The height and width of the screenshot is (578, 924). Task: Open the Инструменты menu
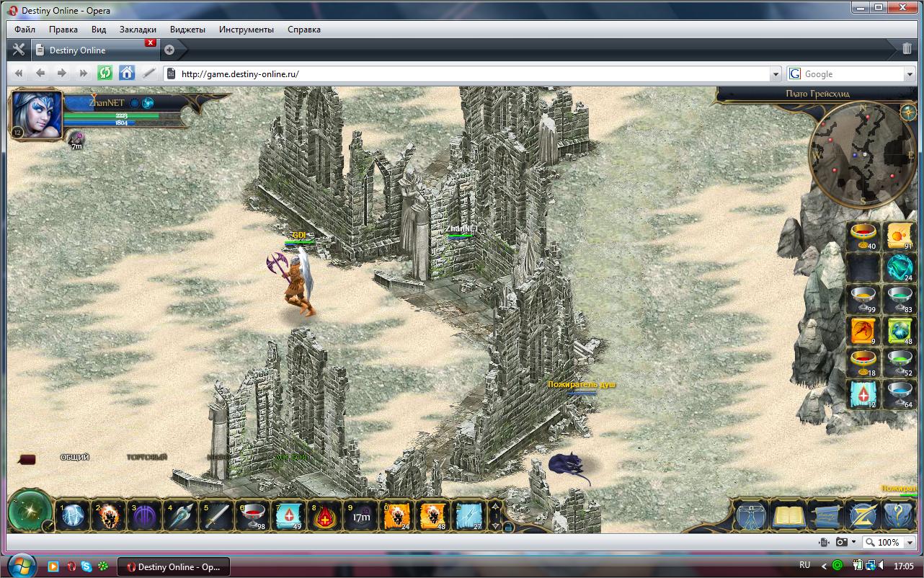246,30
